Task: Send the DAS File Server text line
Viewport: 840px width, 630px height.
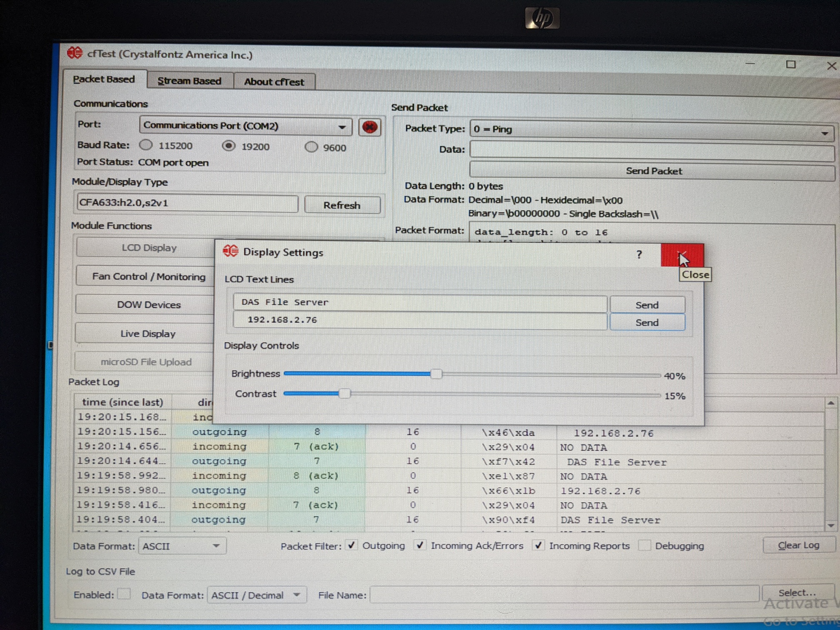Action: 647,305
